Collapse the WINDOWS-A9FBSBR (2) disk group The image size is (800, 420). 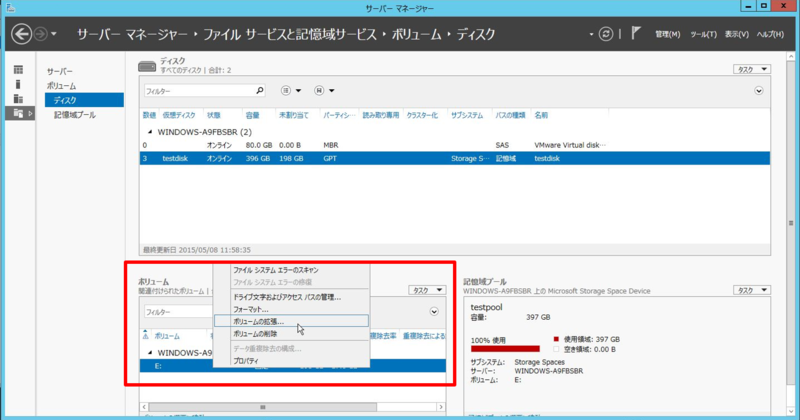point(149,132)
